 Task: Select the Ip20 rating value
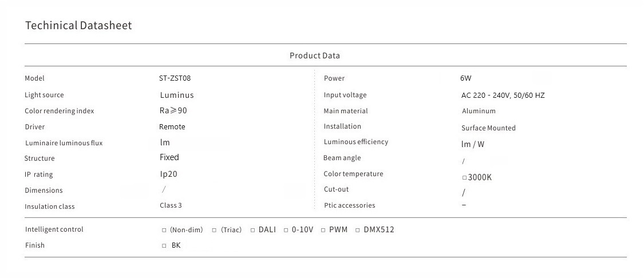169,174
